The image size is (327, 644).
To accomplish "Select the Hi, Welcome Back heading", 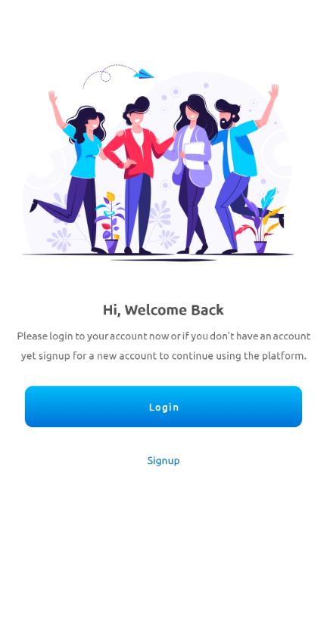I will tap(163, 310).
